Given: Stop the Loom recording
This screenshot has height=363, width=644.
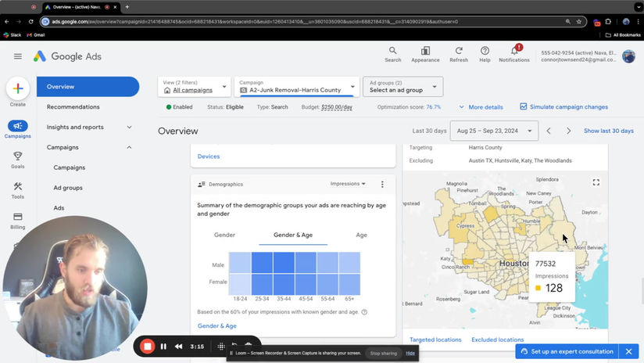Looking at the screenshot, I should point(148,346).
